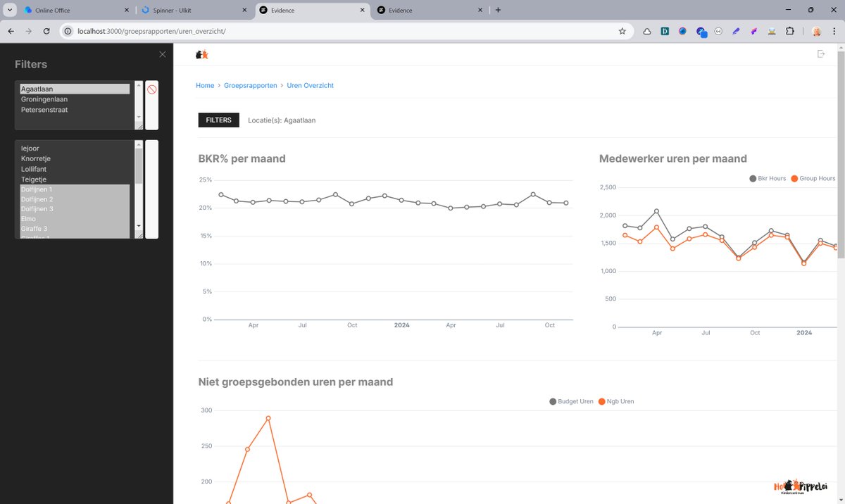Toggle the Group Hours legend series
Viewport: 845px width, 504px height.
coord(813,179)
